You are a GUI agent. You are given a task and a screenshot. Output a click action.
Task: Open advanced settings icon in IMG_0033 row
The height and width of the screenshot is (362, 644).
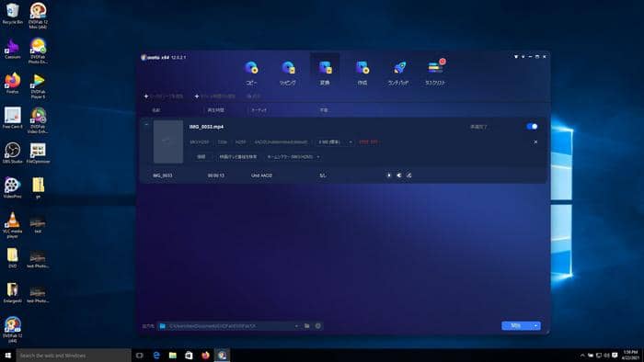pos(398,175)
